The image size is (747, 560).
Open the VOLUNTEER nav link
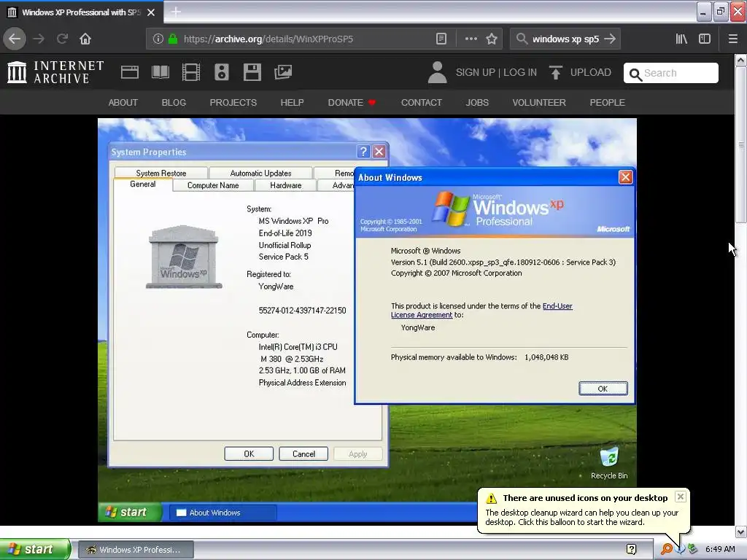[539, 102]
